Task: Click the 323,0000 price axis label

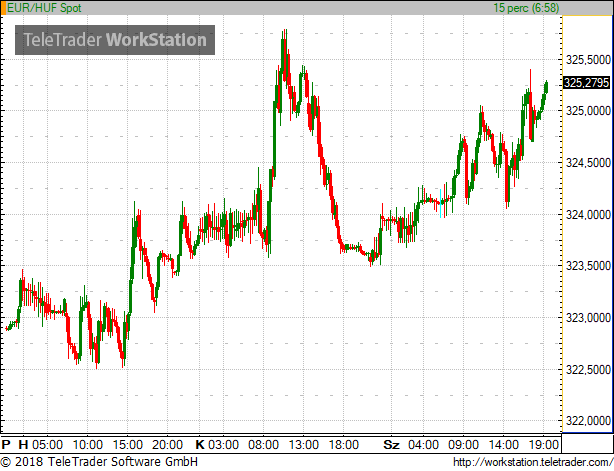Action: (x=588, y=318)
